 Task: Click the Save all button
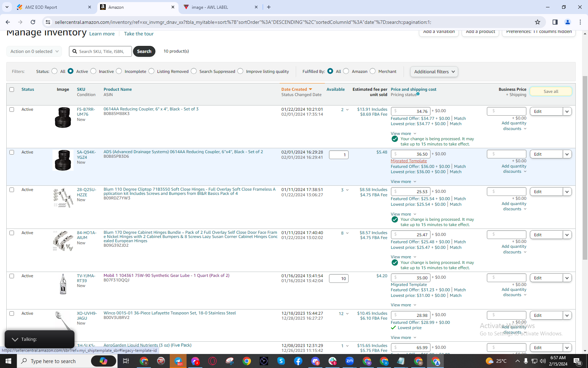pos(551,91)
